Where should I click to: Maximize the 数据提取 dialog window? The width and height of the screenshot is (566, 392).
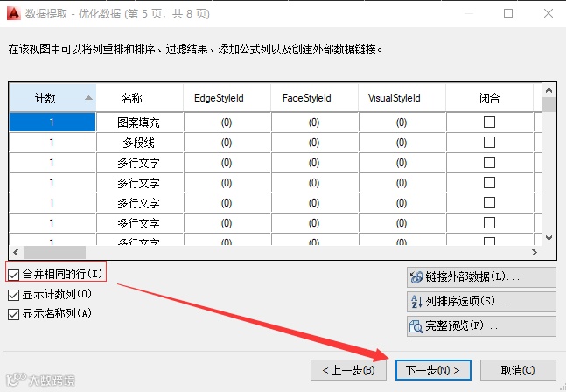[508, 13]
